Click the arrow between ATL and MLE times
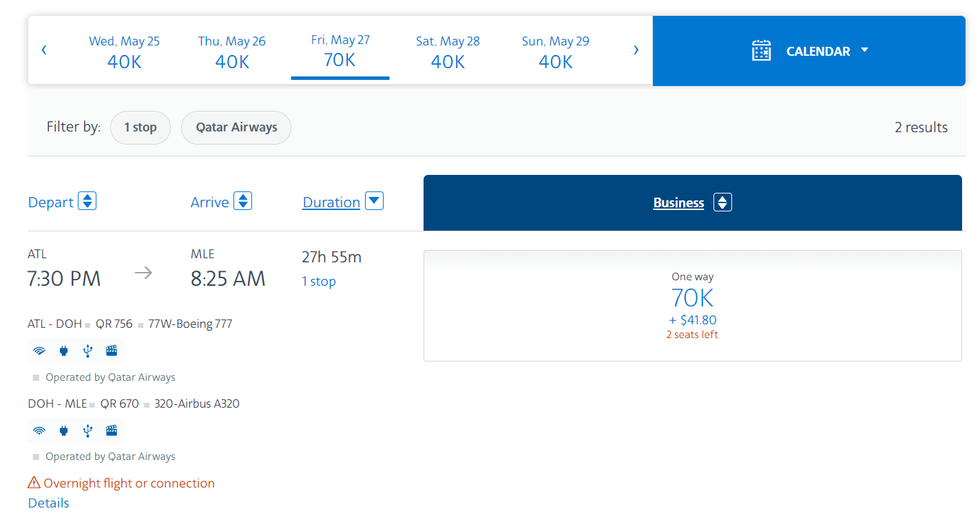Screen dimensions: 980x513 (144, 273)
